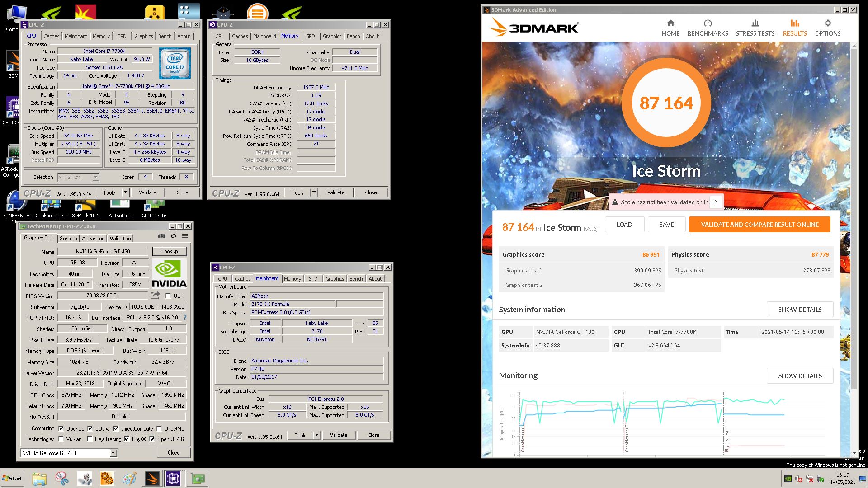
Task: Toggle the OpenGL 4.6 checkbox
Action: click(152, 439)
